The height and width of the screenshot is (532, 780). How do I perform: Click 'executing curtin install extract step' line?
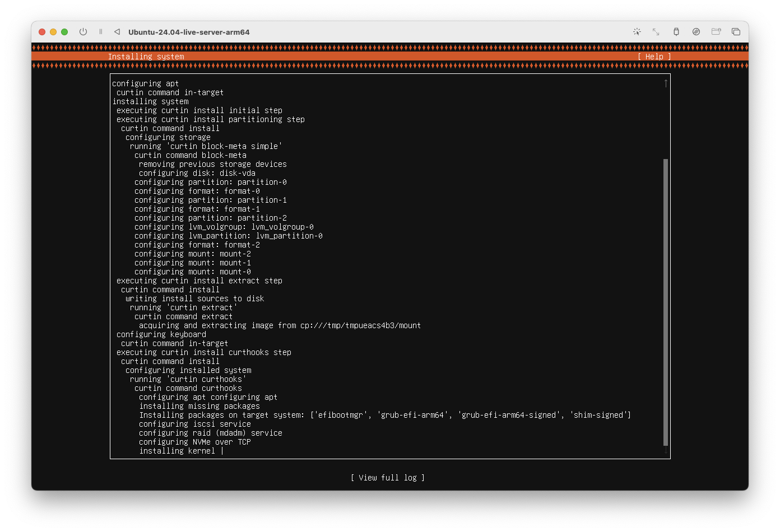[x=199, y=281]
